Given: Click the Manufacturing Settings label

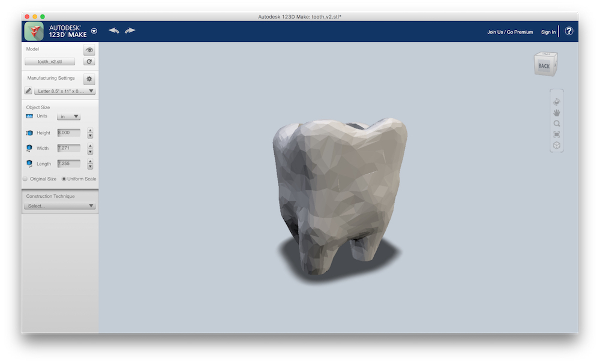Looking at the screenshot, I should click(x=51, y=78).
